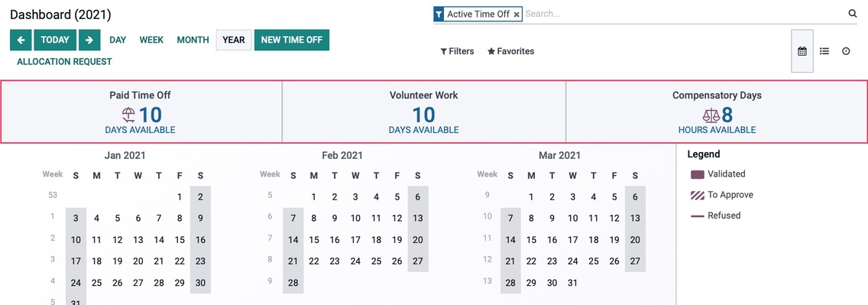Open the Filters dropdown
This screenshot has width=868, height=305.
(x=457, y=51)
